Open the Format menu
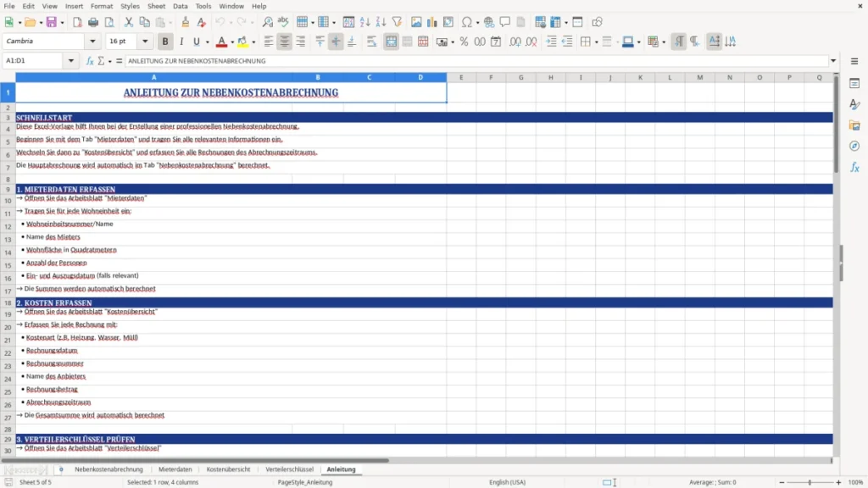The image size is (868, 488). click(102, 6)
